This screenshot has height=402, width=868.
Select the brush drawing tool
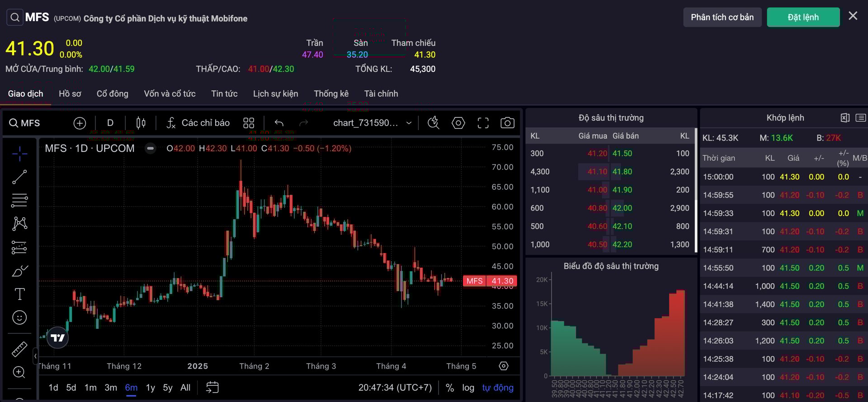19,271
